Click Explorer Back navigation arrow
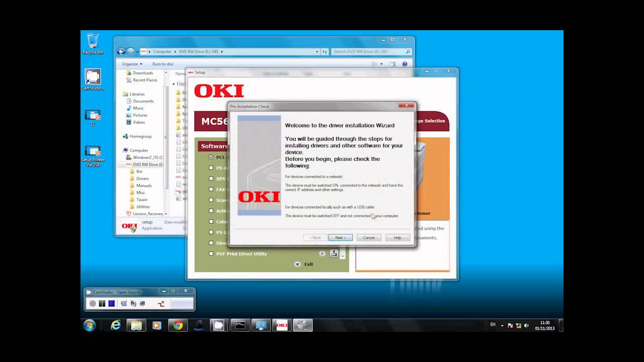The width and height of the screenshot is (644, 362). point(121,51)
